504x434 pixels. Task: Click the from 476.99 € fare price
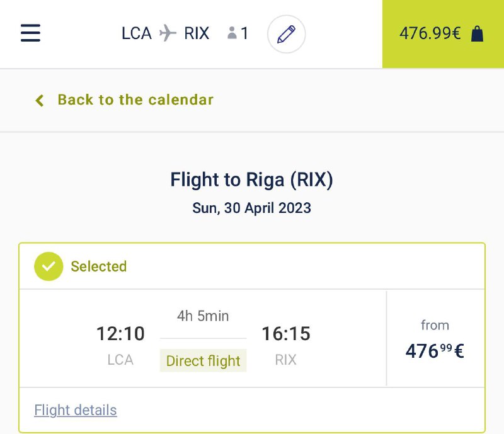(435, 350)
